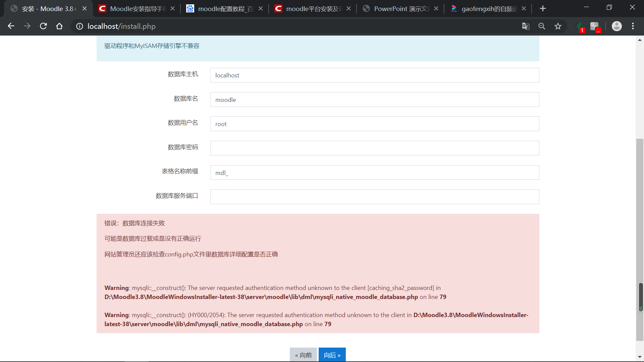
Task: Close the gaofengxih tab
Action: point(524,9)
